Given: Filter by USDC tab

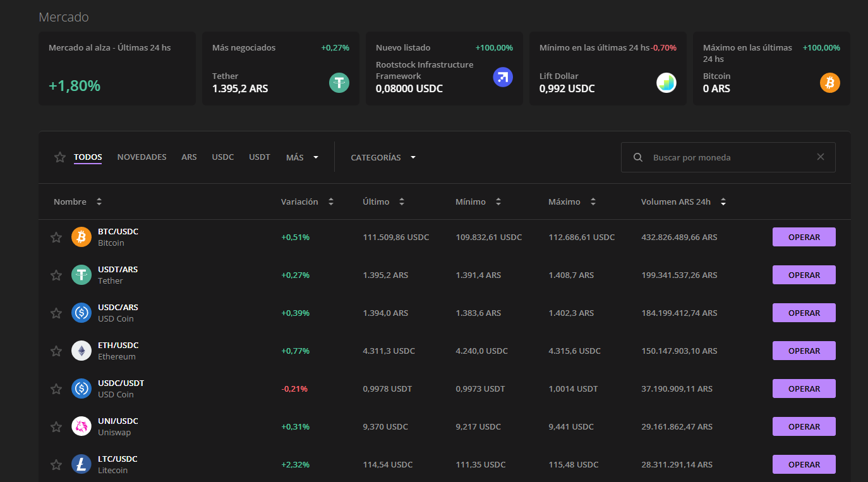Looking at the screenshot, I should [223, 157].
